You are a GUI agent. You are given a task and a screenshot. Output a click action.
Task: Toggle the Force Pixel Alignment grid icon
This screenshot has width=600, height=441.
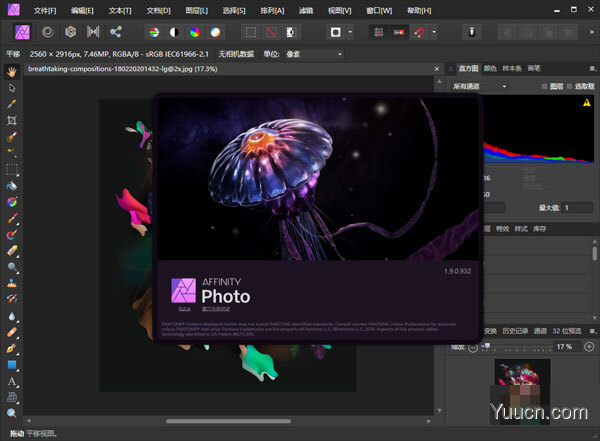pyautogui.click(x=379, y=33)
